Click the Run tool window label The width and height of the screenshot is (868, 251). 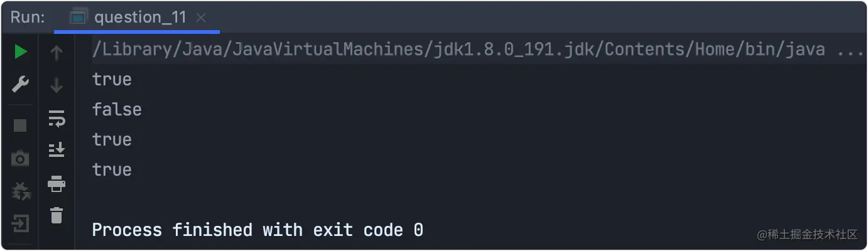[27, 18]
